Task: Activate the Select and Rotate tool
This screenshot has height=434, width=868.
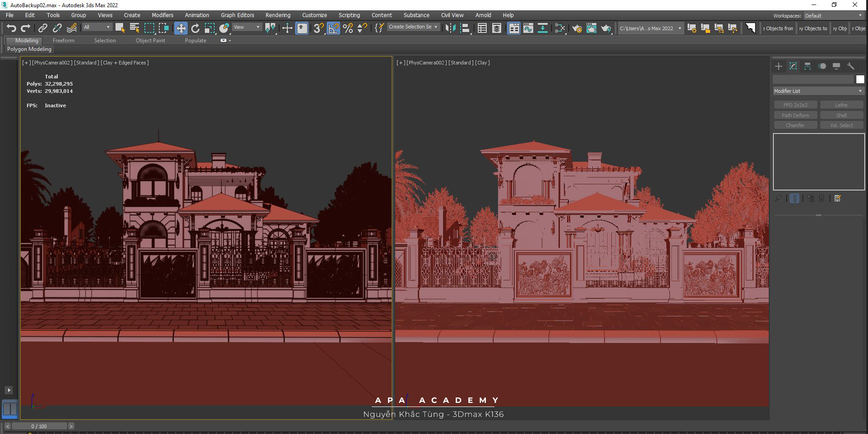Action: point(195,28)
